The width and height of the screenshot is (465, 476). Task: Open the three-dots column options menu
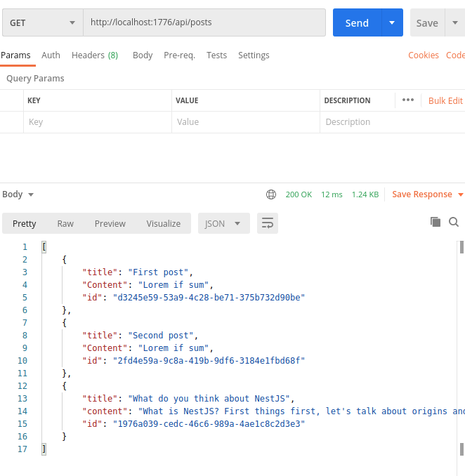[x=408, y=100]
